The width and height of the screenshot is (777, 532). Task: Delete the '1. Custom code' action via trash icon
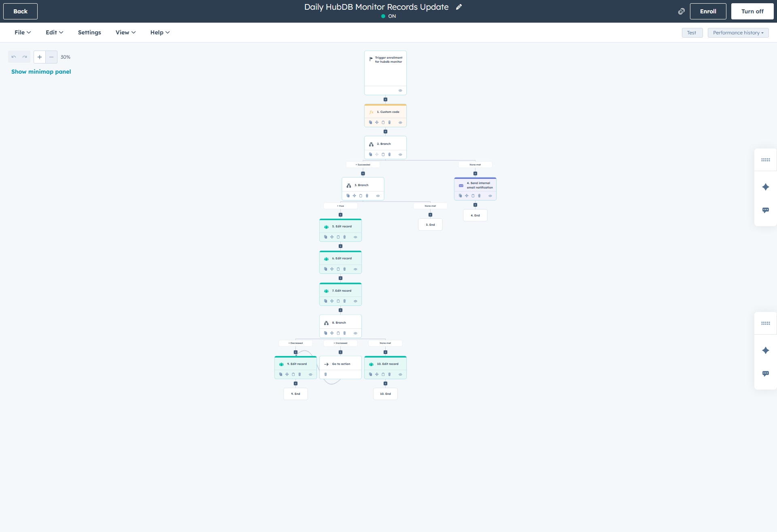[x=390, y=122]
